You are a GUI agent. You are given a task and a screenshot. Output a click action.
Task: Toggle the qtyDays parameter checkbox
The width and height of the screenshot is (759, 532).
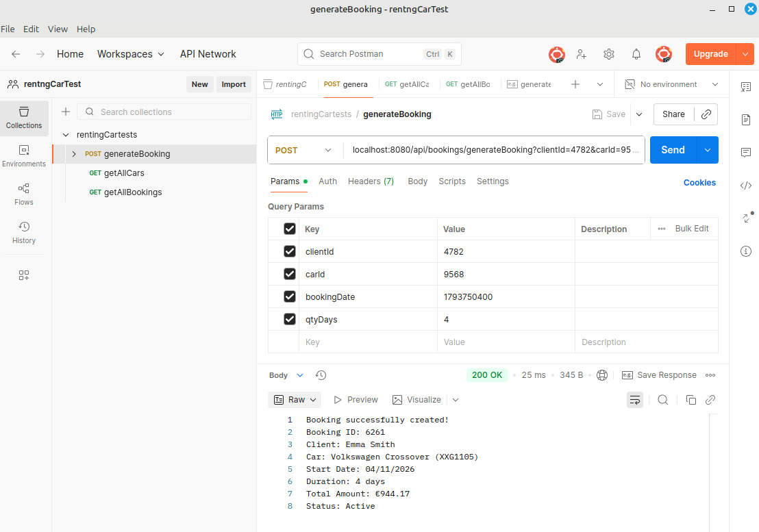[x=290, y=319]
